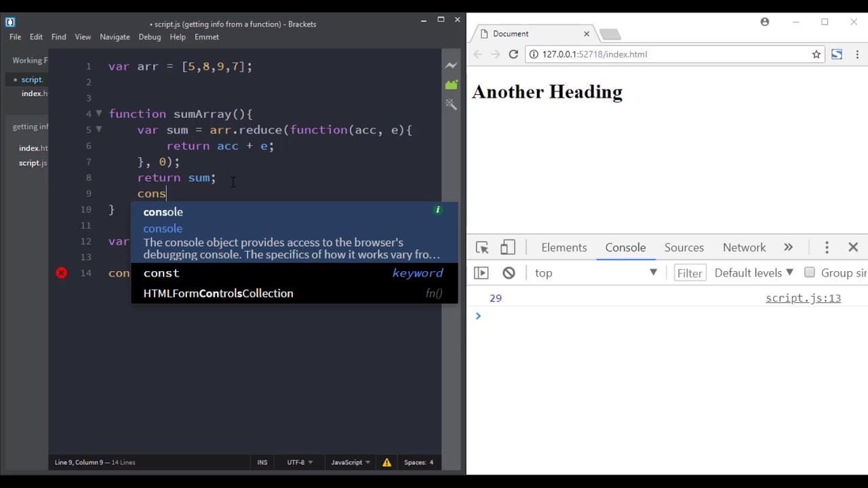This screenshot has width=868, height=488.
Task: Click the DevTools console prompt chevron
Action: (x=478, y=316)
